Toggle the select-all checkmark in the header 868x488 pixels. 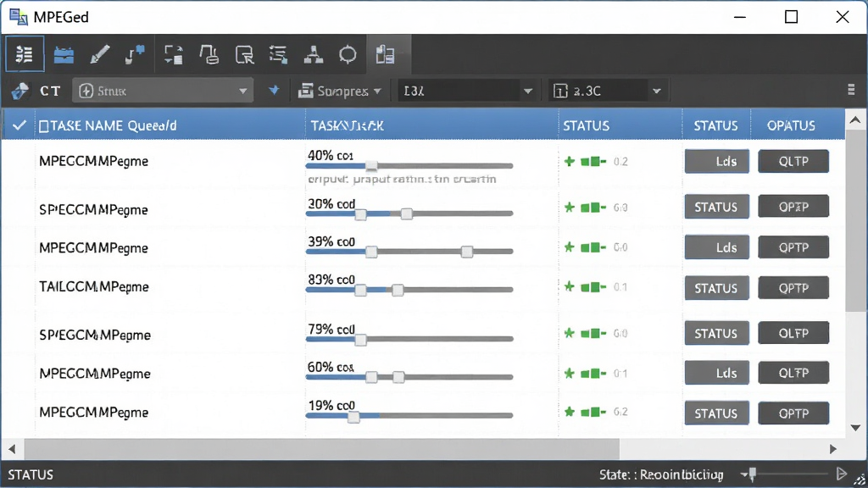pyautogui.click(x=19, y=125)
